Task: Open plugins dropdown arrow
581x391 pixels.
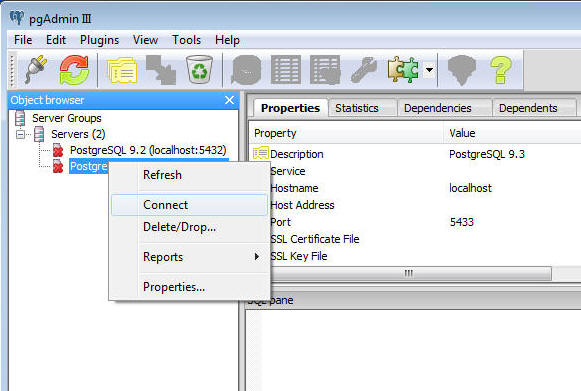Action: (429, 70)
